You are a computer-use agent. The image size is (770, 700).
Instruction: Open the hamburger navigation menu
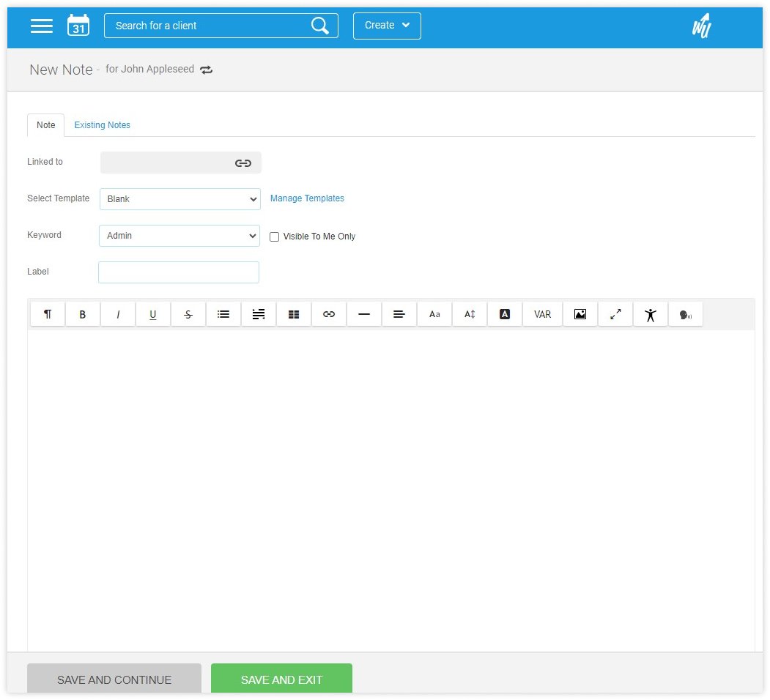pos(42,26)
